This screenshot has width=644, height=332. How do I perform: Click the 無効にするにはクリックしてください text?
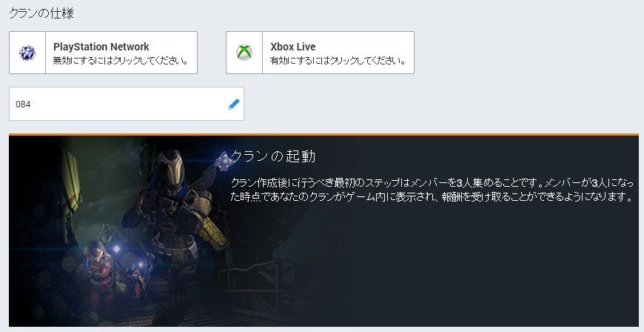(121, 61)
